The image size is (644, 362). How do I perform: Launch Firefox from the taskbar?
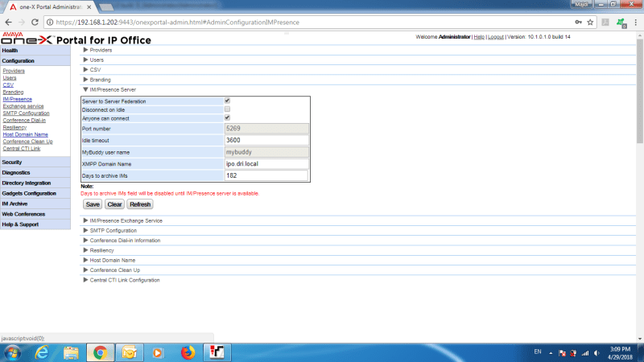tap(188, 352)
